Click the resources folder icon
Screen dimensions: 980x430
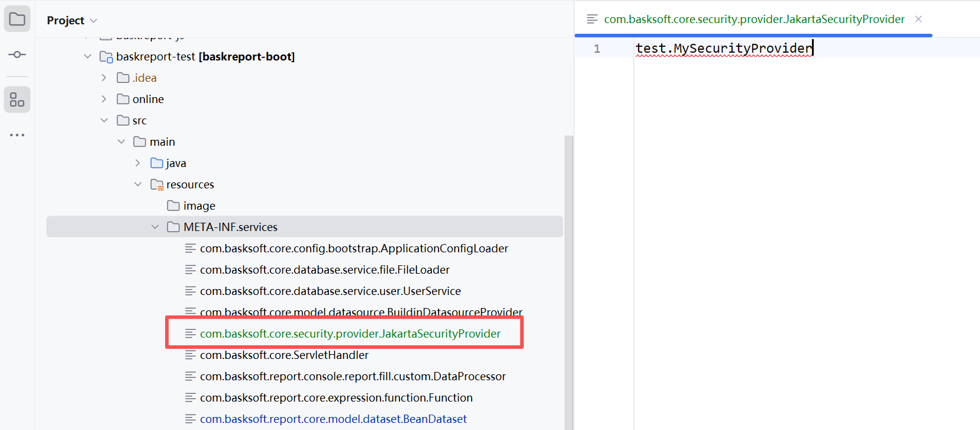coord(157,185)
